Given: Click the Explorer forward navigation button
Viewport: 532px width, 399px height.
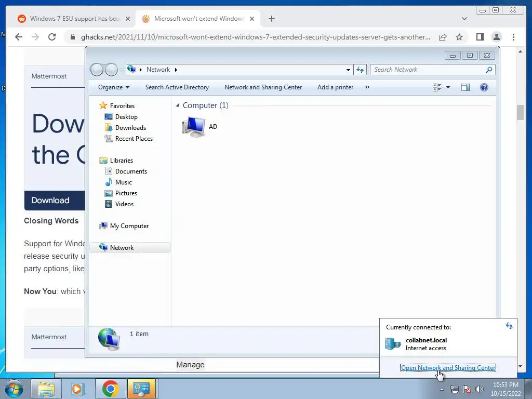Looking at the screenshot, I should [111, 70].
